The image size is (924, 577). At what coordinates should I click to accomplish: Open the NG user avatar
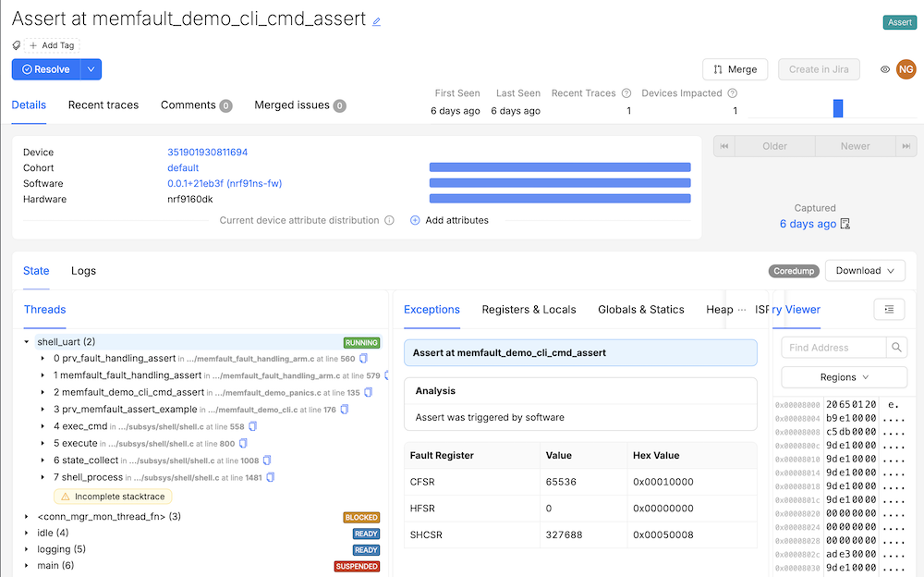coord(906,69)
